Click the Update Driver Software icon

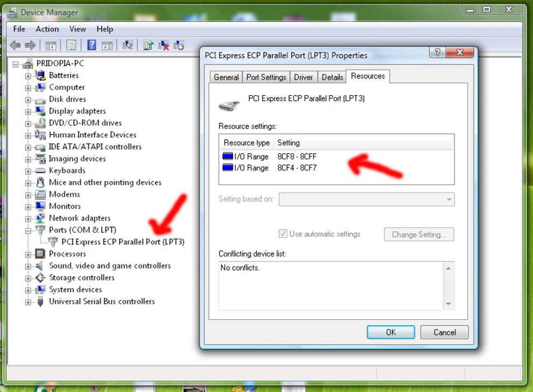[x=148, y=45]
